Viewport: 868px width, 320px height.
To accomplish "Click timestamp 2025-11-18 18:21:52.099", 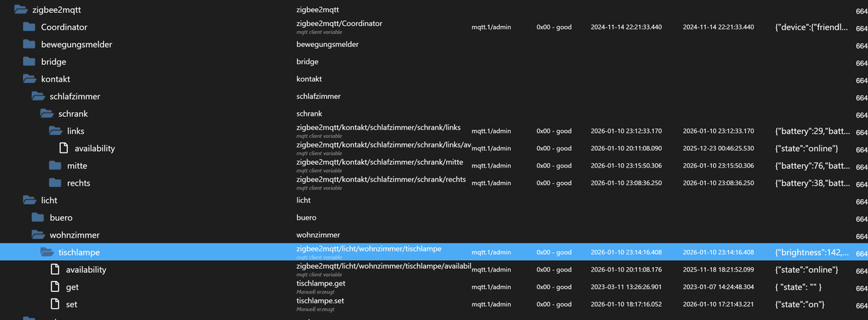I will [718, 269].
